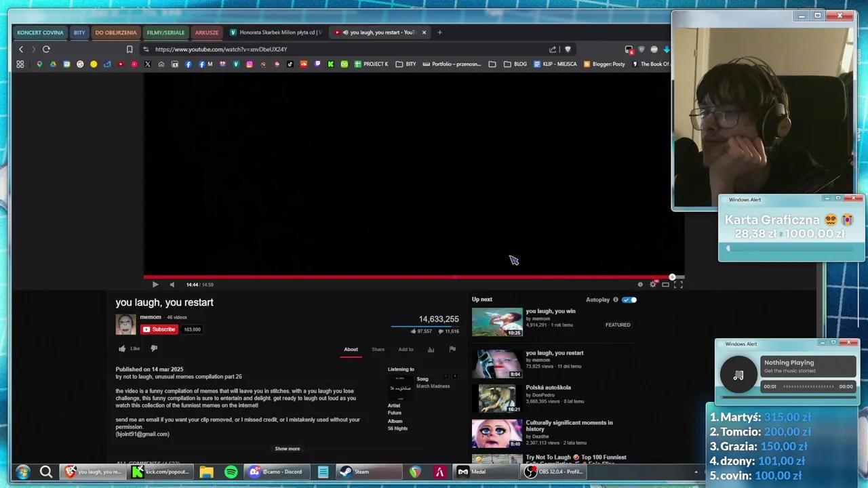Go back in the browser
The height and width of the screenshot is (488, 868).
coord(21,49)
